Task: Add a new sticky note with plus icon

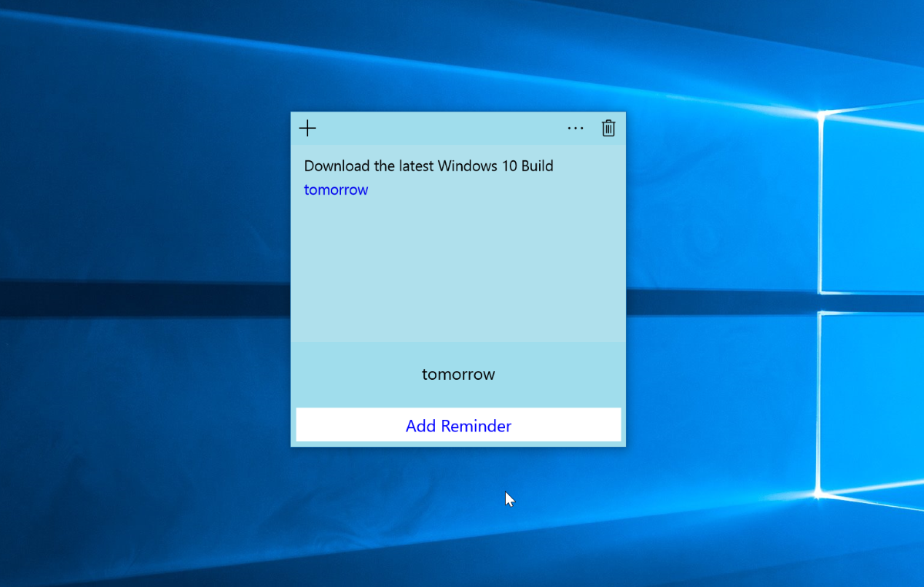Action: pos(307,128)
